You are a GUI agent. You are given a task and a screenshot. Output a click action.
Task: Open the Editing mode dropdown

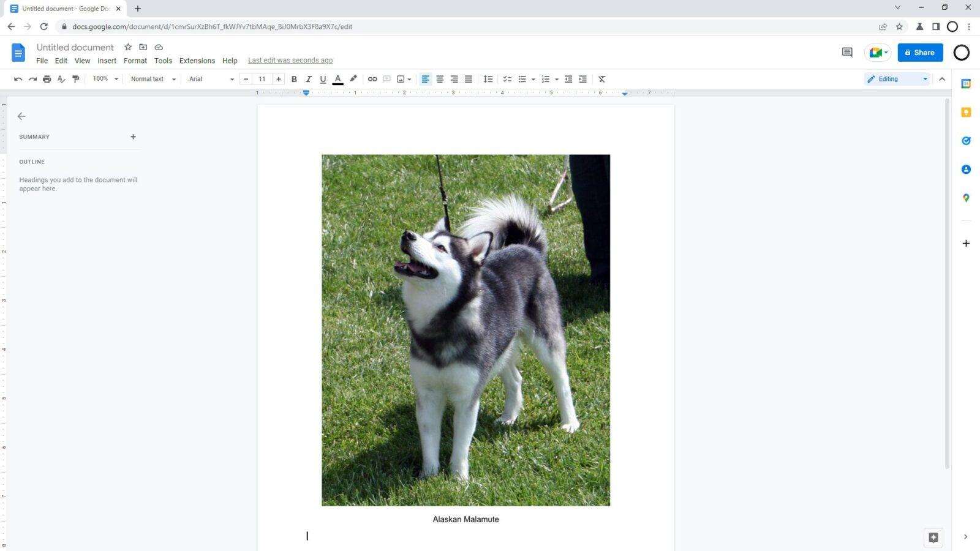tap(897, 78)
